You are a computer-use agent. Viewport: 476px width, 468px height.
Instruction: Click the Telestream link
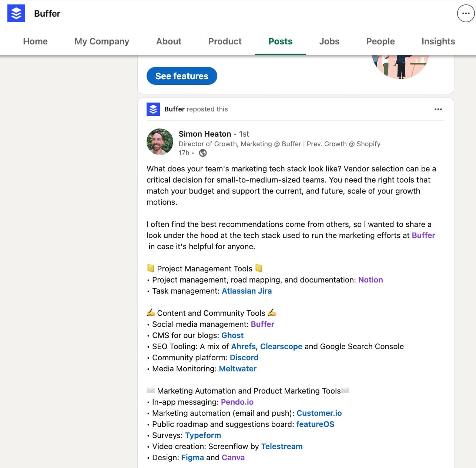coord(282,446)
